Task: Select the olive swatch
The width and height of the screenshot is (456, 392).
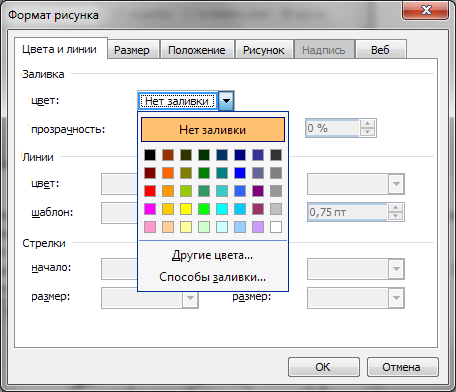Action: click(x=186, y=173)
